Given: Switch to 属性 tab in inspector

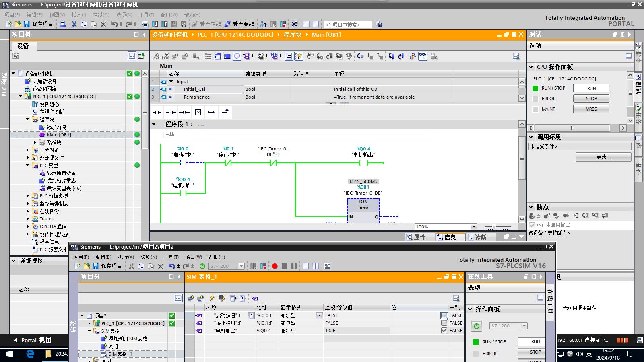Looking at the screenshot, I should (x=419, y=237).
